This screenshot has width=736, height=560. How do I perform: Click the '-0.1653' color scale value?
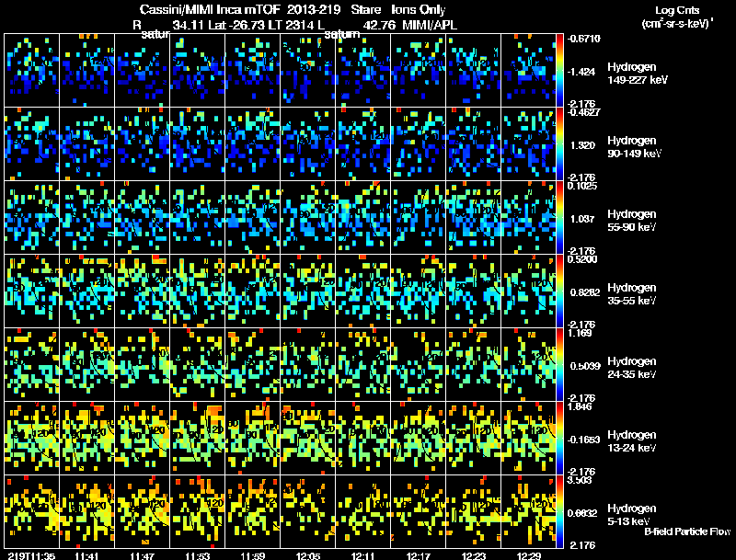tap(583, 440)
